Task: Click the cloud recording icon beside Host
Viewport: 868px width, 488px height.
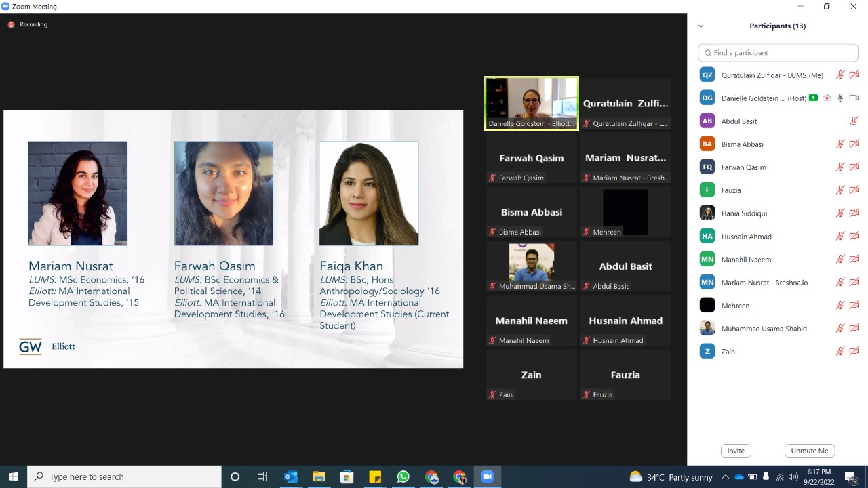Action: tap(827, 98)
